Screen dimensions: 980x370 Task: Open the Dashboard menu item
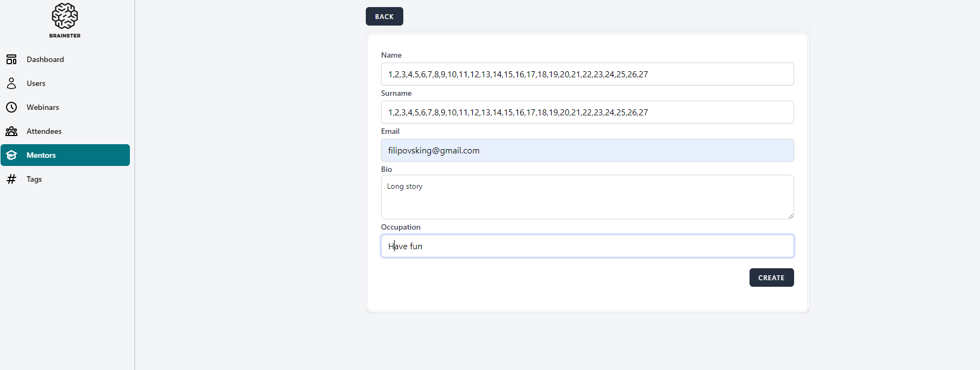[x=45, y=59]
